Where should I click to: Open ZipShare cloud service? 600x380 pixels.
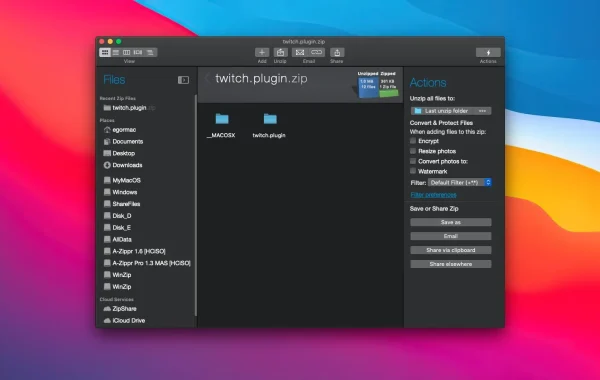tap(120, 309)
